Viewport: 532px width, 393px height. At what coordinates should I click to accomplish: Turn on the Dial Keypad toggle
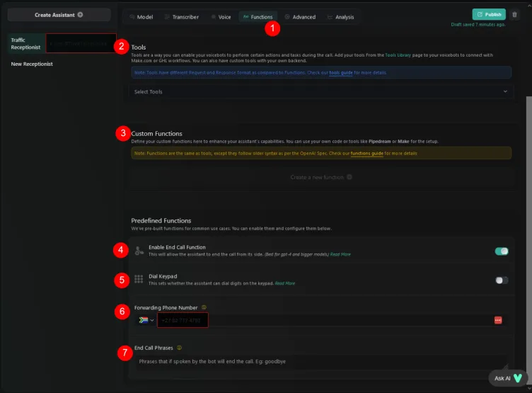pos(502,280)
